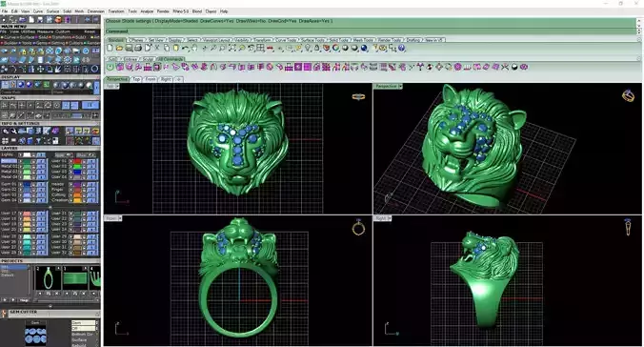Open the Gem dropdown in Gem Cutter
The image size is (644, 347).
[85, 323]
